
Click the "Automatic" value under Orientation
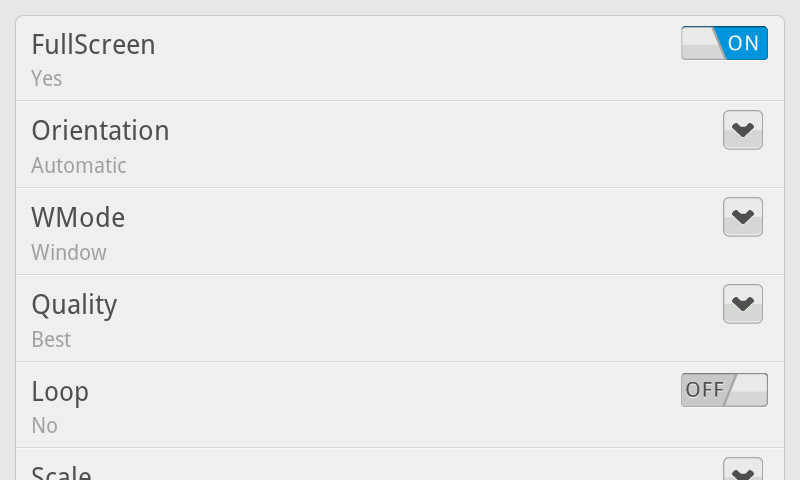[79, 165]
